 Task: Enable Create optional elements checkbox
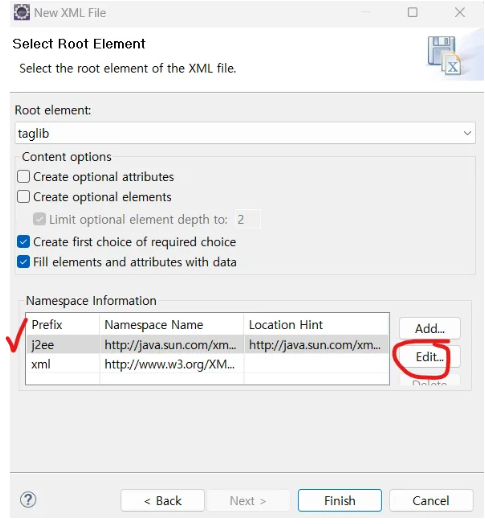coord(23,197)
